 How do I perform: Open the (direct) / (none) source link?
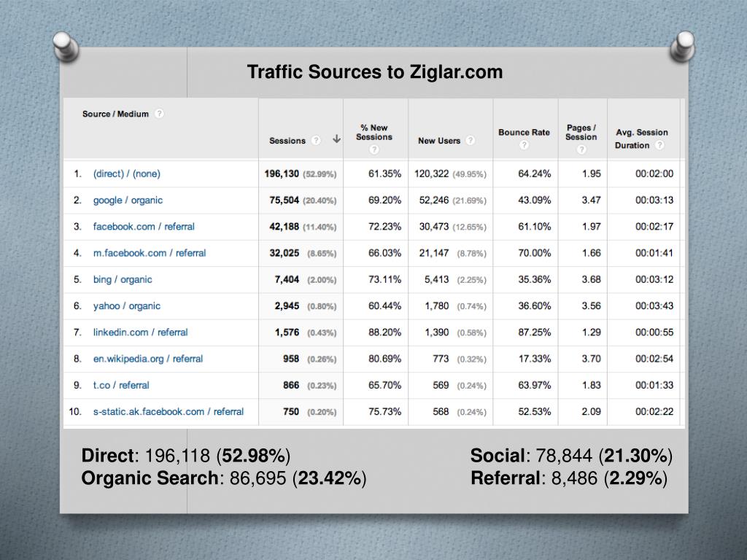pos(127,174)
